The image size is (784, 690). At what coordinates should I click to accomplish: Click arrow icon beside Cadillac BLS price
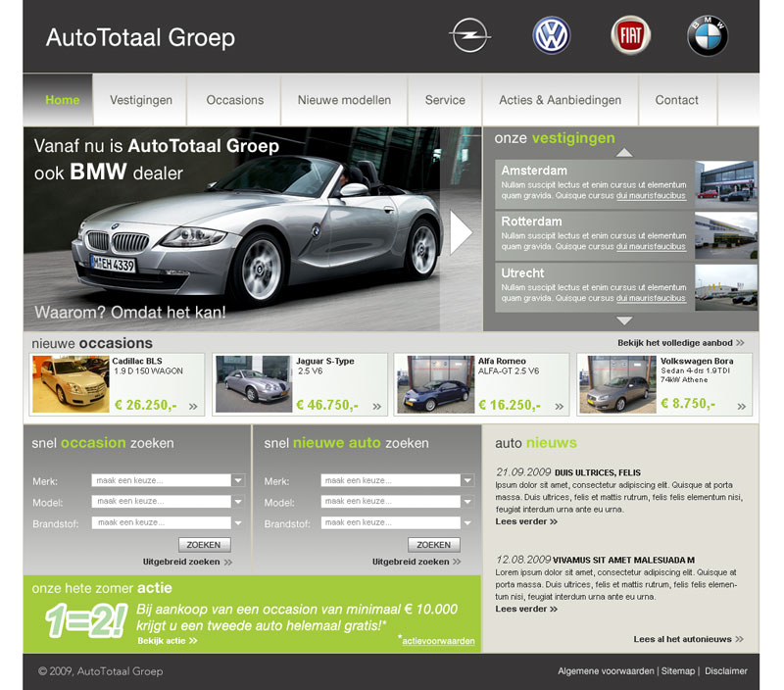coord(193,406)
